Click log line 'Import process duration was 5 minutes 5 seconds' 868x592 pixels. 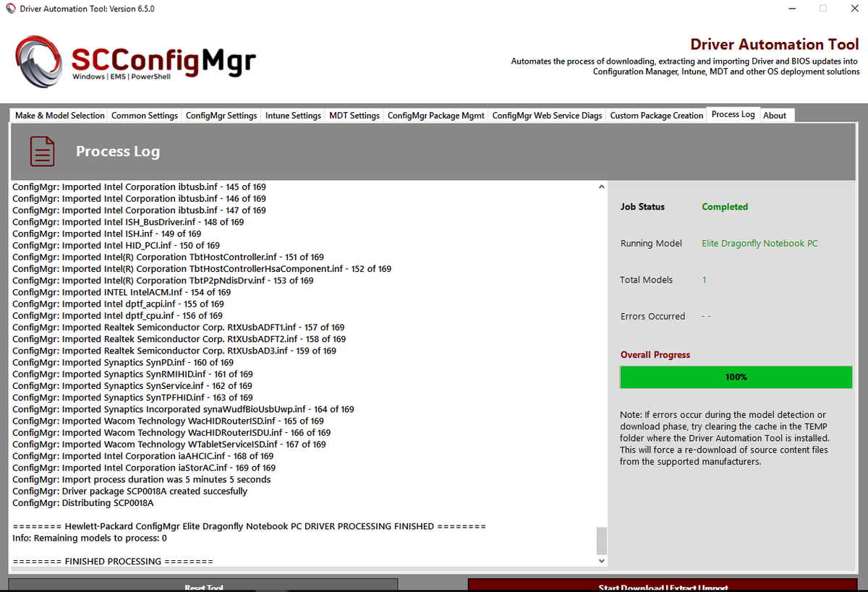(142, 479)
